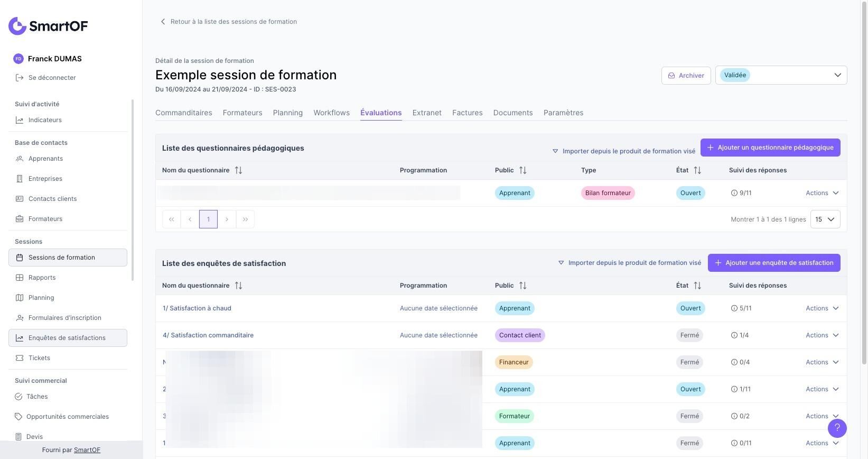Click the SmartOF logo
The height and width of the screenshot is (459, 868).
(x=48, y=26)
